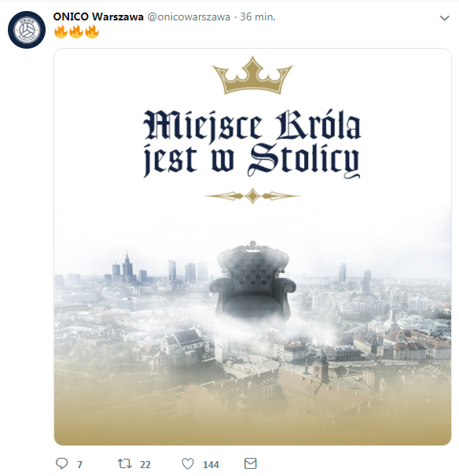The height and width of the screenshot is (476, 459).
Task: Click the likes count showing 144
Action: click(211, 464)
